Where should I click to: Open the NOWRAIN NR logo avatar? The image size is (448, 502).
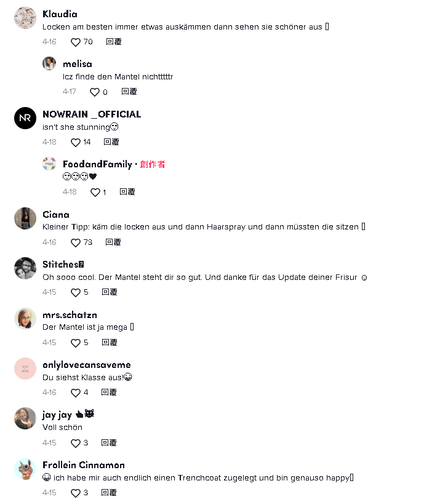pyautogui.click(x=25, y=118)
